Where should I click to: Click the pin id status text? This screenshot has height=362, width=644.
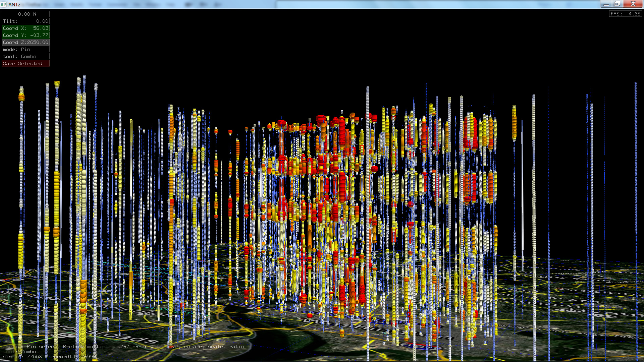click(22, 357)
